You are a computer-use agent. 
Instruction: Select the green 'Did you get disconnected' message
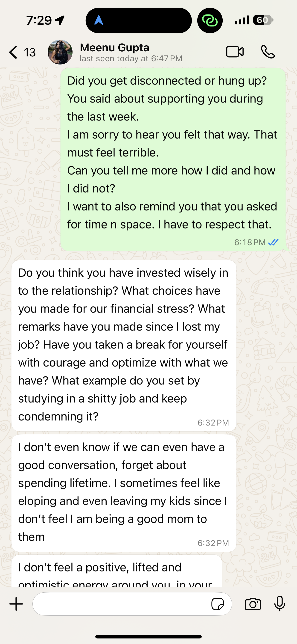coord(172,152)
